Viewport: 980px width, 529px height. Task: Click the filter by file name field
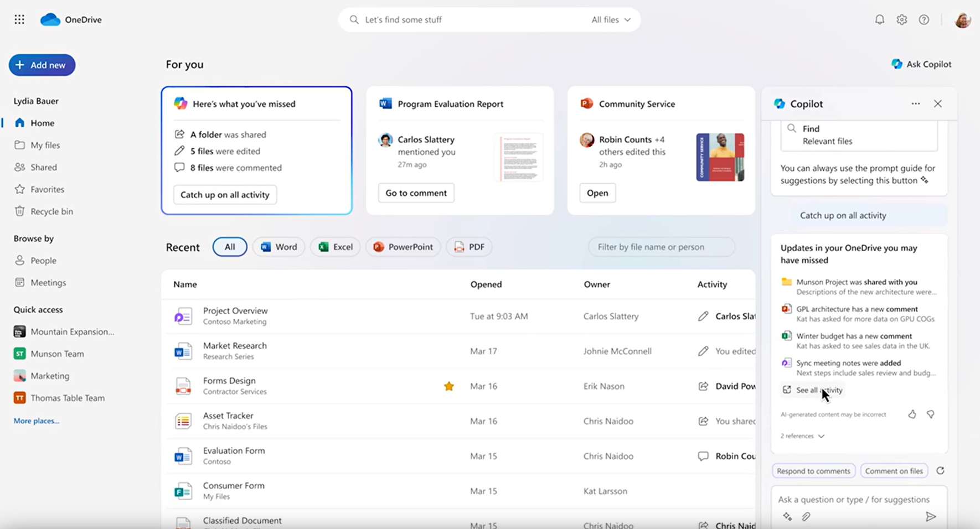(662, 247)
